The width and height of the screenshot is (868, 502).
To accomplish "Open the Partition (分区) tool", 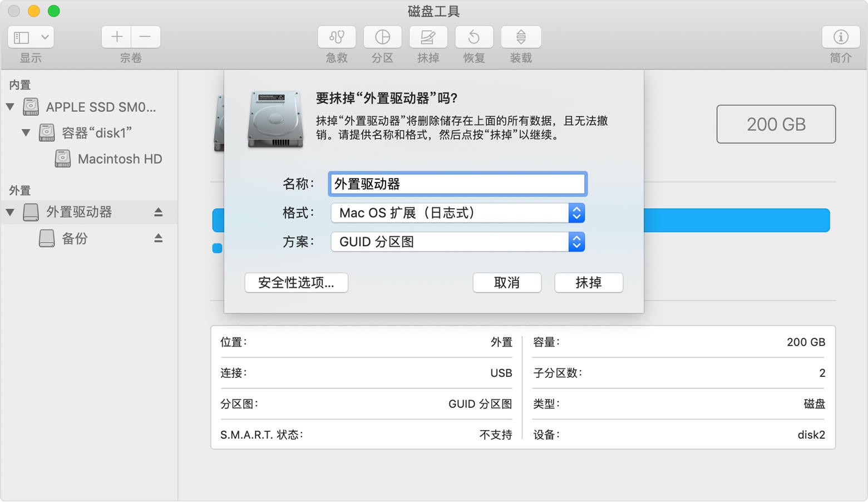I will click(382, 37).
